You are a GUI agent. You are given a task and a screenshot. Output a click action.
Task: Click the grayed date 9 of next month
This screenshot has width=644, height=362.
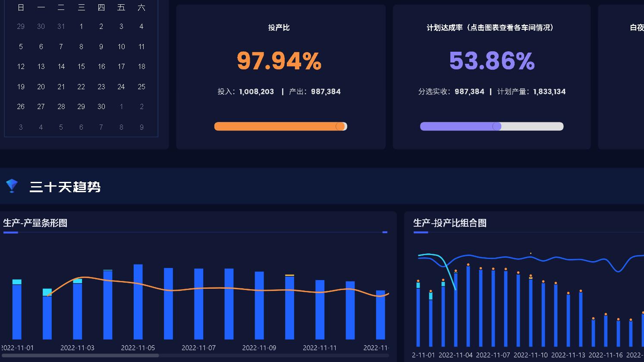pos(141,127)
